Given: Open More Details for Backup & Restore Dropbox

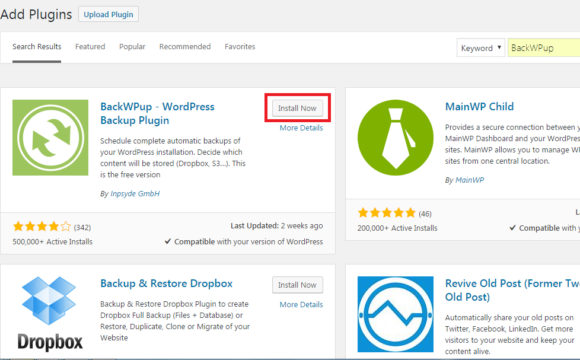Looking at the screenshot, I should click(301, 305).
